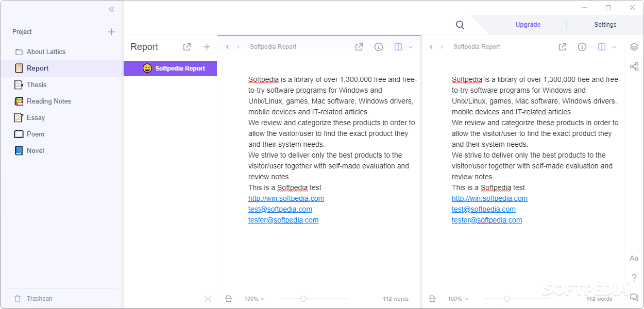This screenshot has width=644, height=309.
Task: Select Softpedia Report article in list
Action: coord(170,68)
